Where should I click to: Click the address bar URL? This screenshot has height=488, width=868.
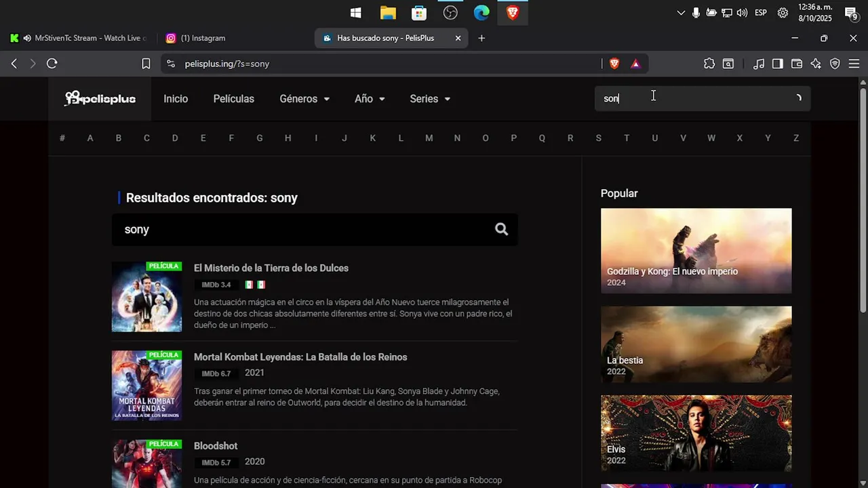(x=227, y=64)
